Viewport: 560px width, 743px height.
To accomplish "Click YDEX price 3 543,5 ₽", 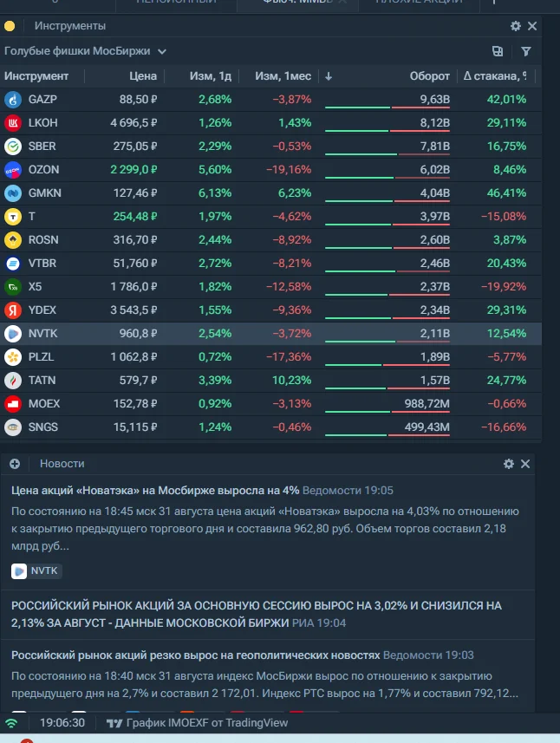I will (x=133, y=310).
